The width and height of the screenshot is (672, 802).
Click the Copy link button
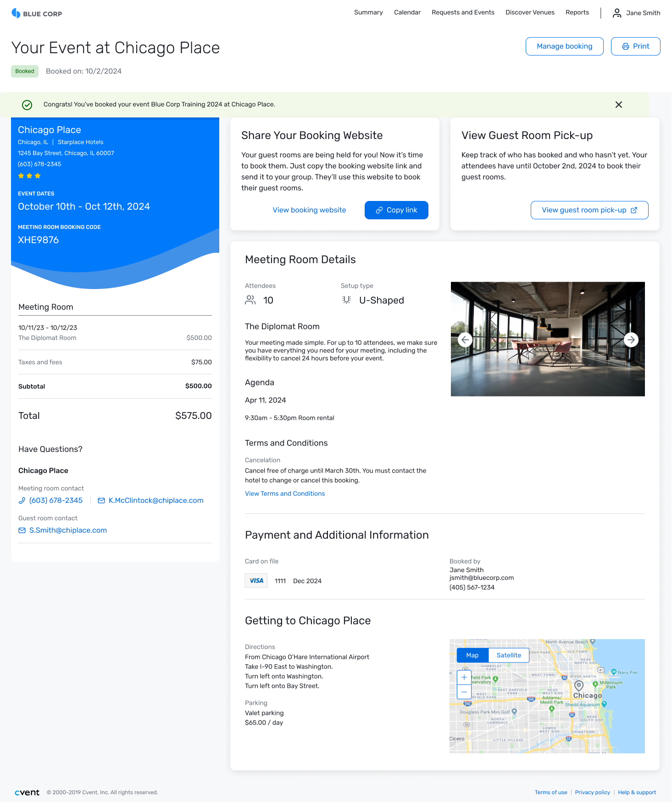pos(396,210)
